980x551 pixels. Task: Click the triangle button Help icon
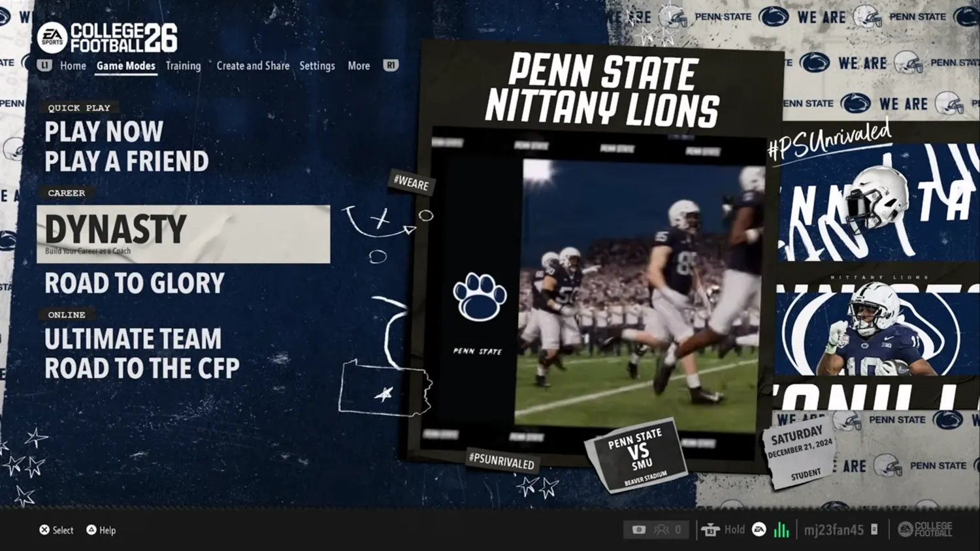point(91,530)
